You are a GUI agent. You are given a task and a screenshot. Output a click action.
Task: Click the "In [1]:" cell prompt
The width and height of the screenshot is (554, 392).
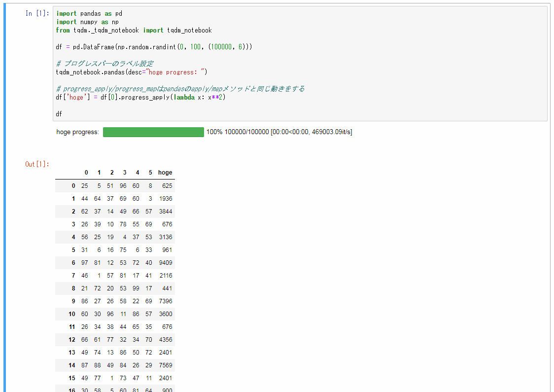pos(37,13)
